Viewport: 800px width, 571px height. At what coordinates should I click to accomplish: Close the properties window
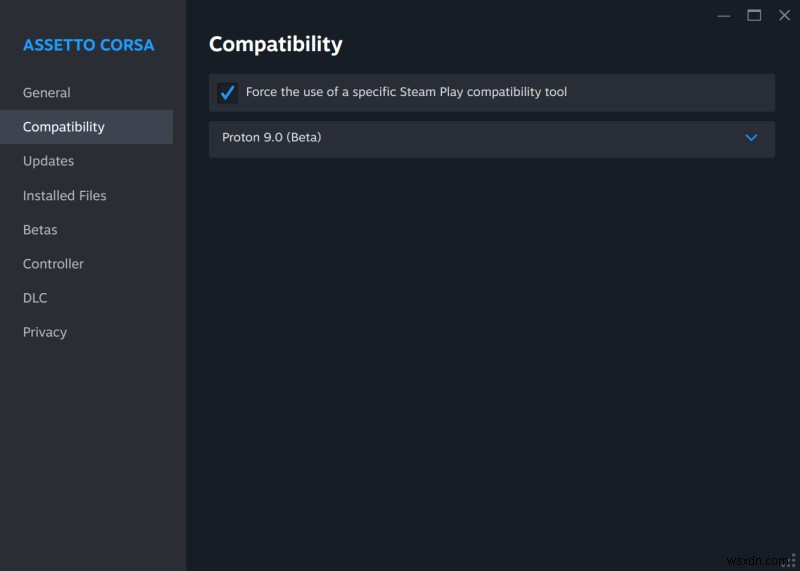[784, 15]
